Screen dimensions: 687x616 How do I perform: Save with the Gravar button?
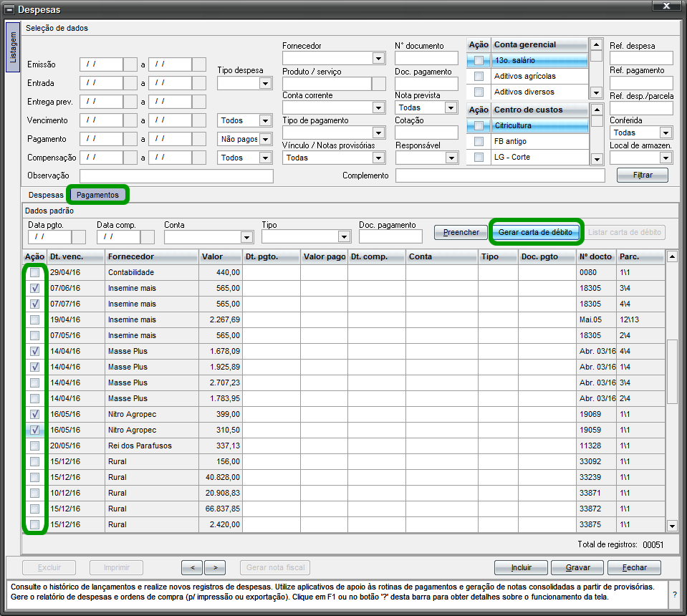click(577, 568)
